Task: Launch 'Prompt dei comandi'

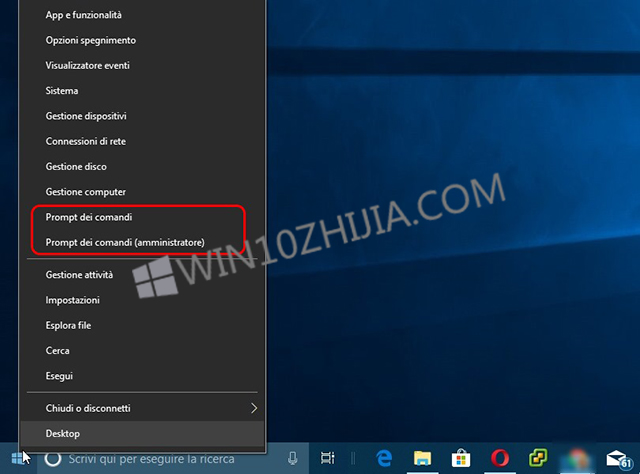Action: [142, 217]
